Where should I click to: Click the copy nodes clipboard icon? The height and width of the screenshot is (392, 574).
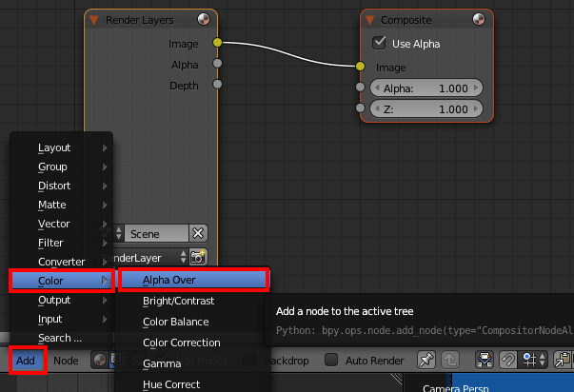point(563,361)
